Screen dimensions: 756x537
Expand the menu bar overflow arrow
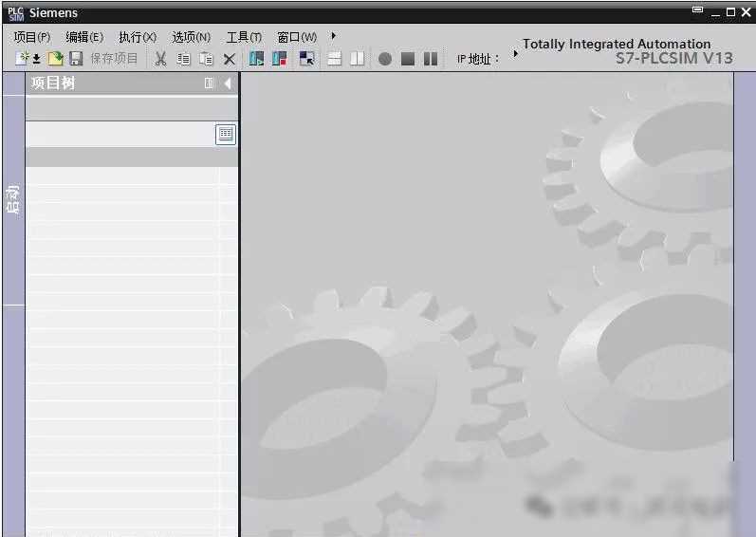coord(333,36)
